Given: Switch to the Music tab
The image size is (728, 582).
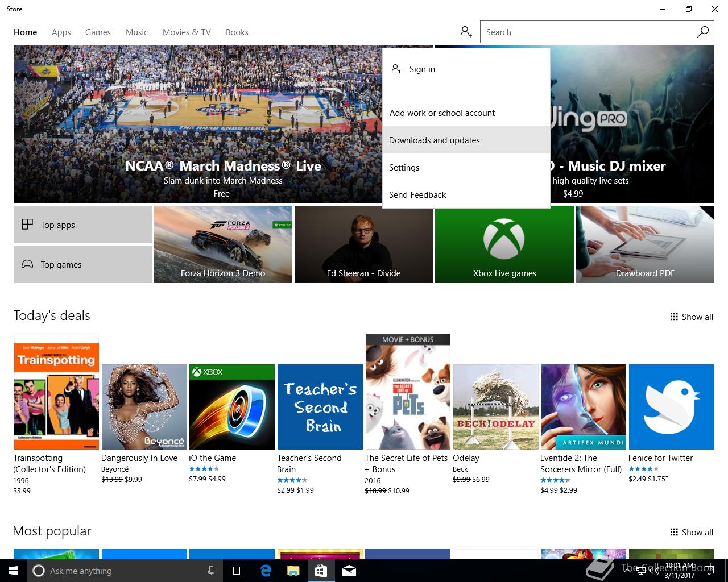Looking at the screenshot, I should pyautogui.click(x=136, y=32).
